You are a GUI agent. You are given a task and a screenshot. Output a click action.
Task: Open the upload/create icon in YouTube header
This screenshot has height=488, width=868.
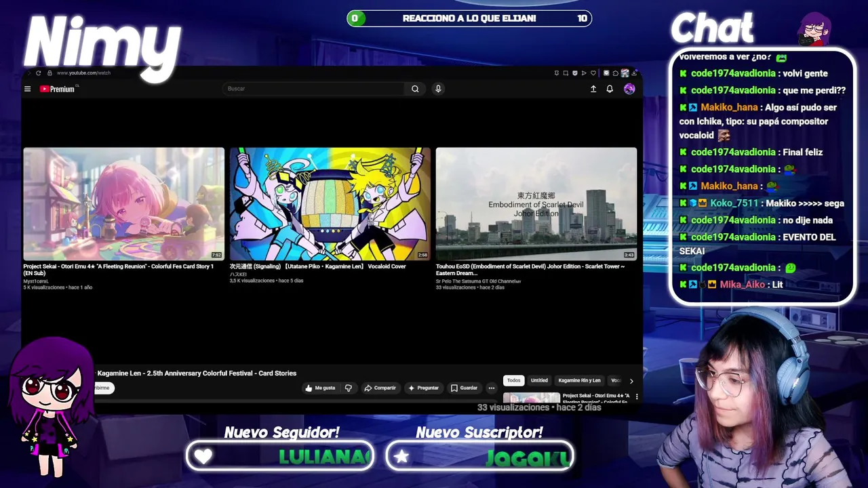(x=593, y=89)
